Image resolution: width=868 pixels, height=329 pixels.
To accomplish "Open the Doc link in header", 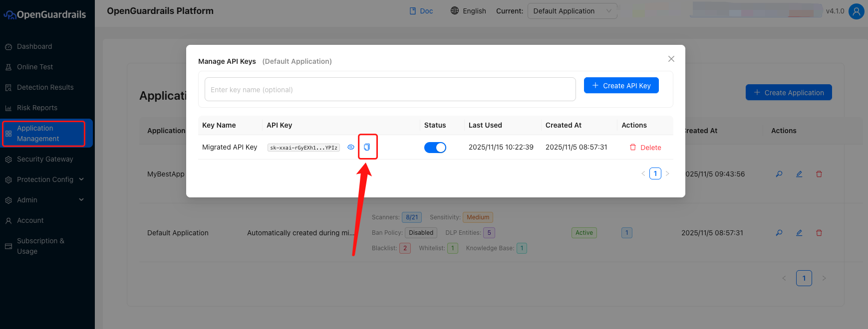I will point(421,11).
